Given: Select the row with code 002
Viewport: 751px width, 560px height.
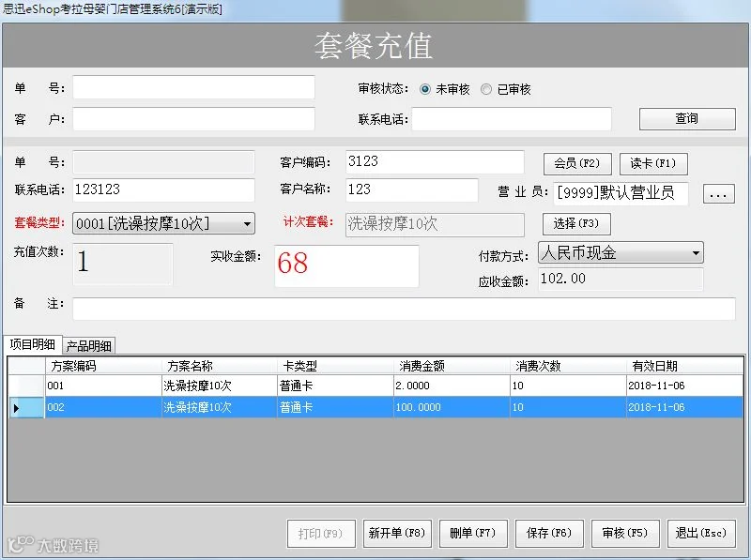Looking at the screenshot, I should [x=375, y=407].
